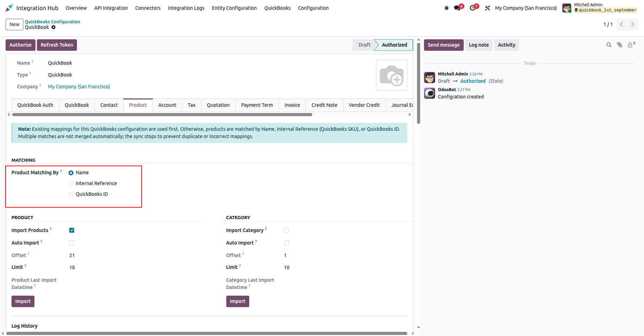Screen dimensions: 644x336
Task: Open the Configuration top menu
Action: tap(313, 8)
